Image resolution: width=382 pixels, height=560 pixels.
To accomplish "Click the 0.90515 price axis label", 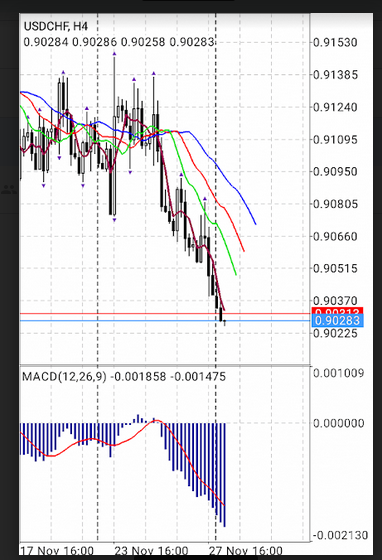I will pyautogui.click(x=335, y=268).
